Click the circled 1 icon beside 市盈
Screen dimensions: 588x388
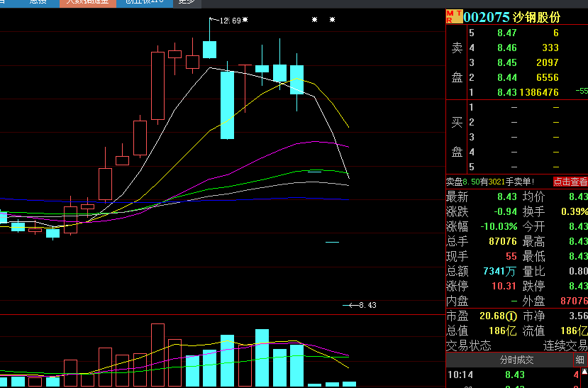511,316
